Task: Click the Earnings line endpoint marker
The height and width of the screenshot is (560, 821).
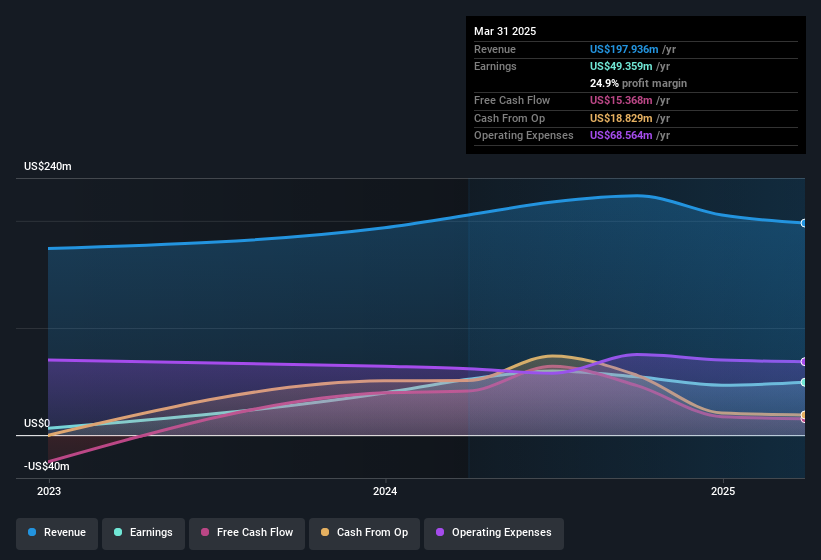Action: (804, 383)
